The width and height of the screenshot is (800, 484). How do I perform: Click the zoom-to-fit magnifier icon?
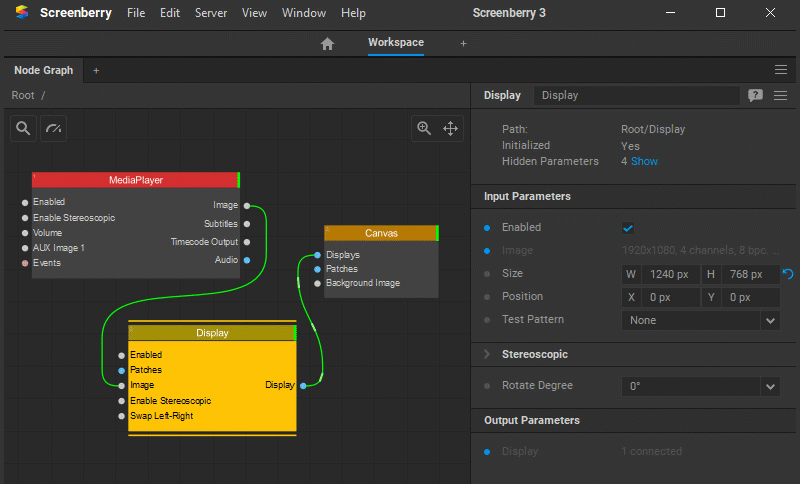[x=424, y=128]
